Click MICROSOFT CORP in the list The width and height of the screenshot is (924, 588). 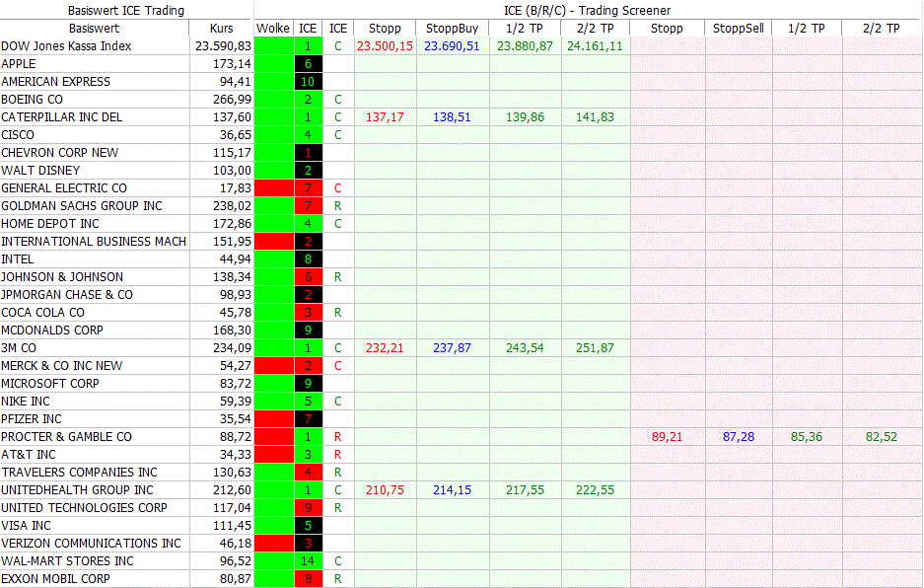coord(50,384)
